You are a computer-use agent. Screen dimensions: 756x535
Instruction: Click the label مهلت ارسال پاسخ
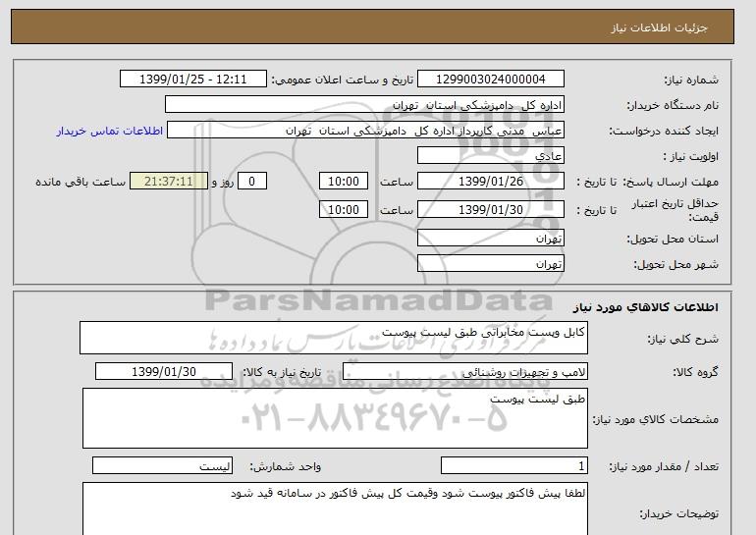[671, 182]
